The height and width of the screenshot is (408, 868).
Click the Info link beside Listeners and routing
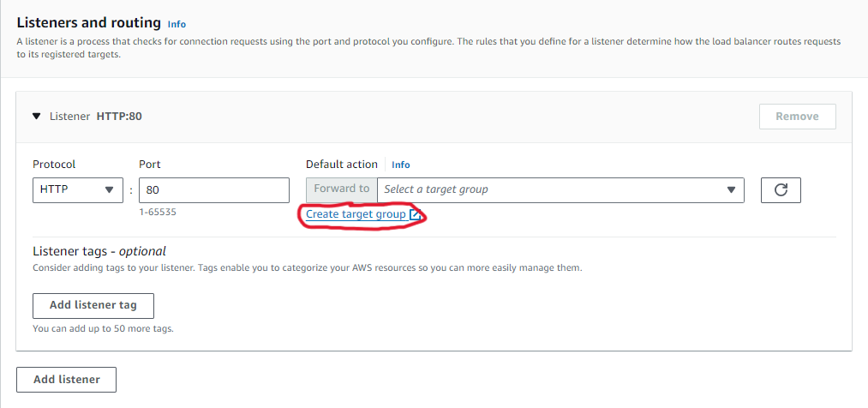[x=177, y=24]
